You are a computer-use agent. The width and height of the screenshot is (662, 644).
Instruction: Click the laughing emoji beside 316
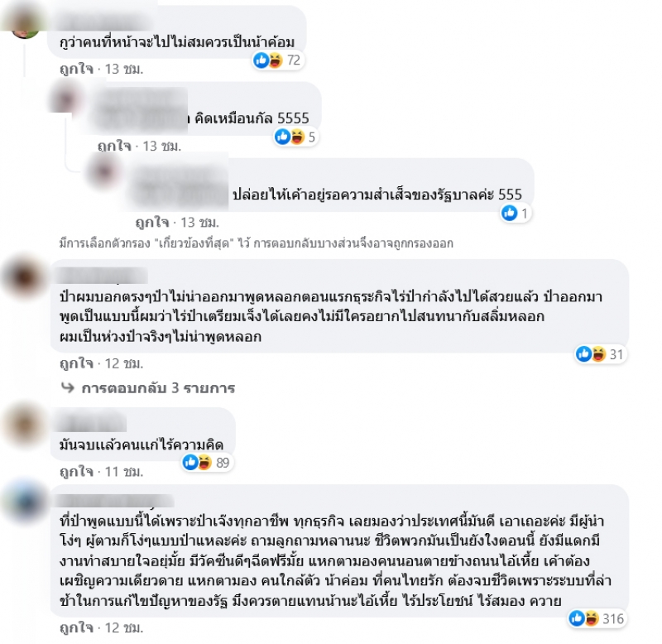tap(590, 618)
